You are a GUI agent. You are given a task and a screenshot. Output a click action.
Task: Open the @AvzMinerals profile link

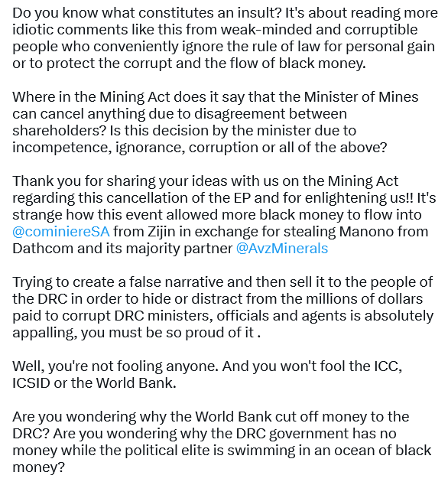281,248
